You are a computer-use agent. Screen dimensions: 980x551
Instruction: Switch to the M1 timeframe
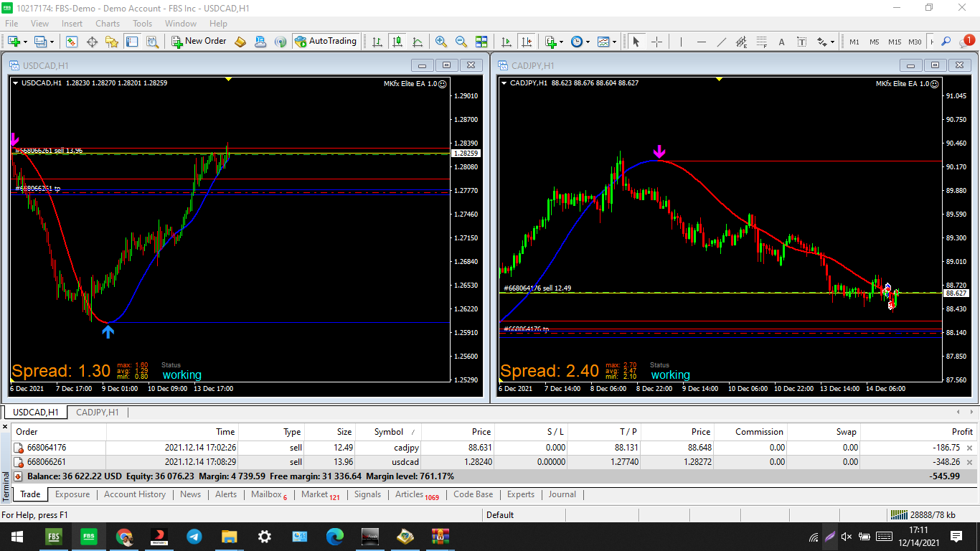coord(854,42)
